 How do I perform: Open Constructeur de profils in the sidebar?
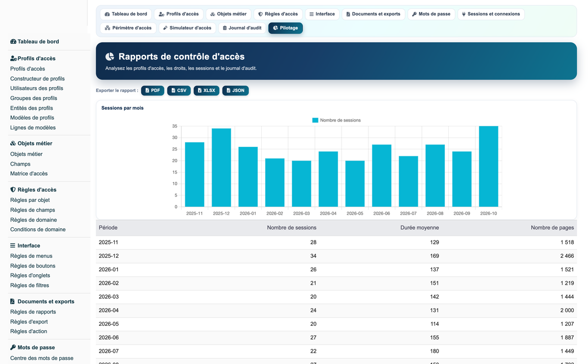coord(37,78)
